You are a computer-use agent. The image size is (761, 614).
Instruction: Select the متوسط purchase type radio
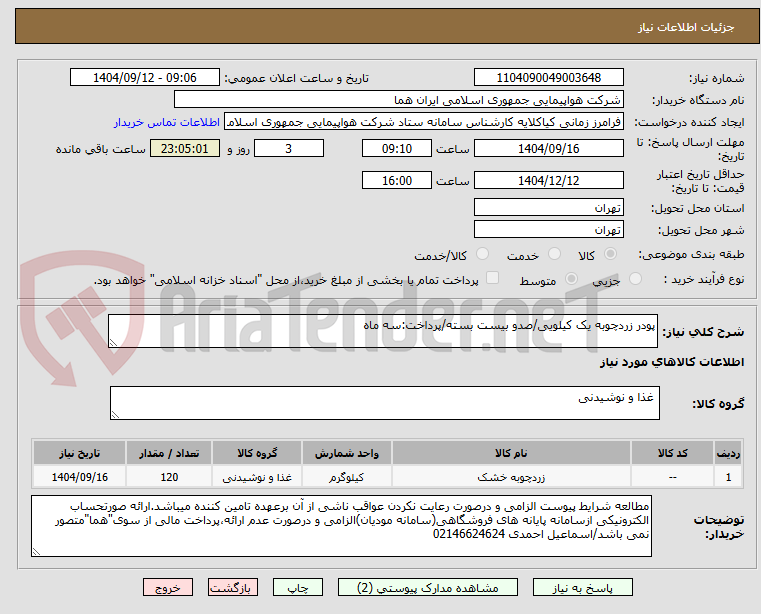click(572, 279)
